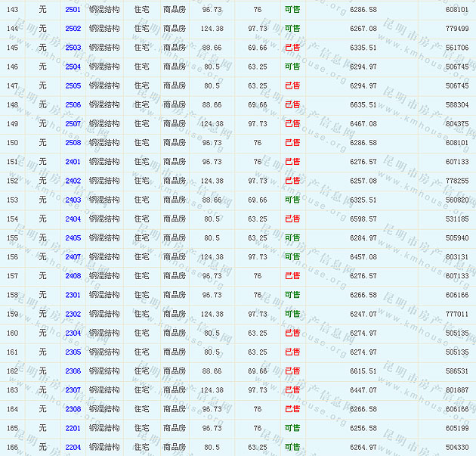The height and width of the screenshot is (456, 476).
Task: Select room 2204 hyperlink
Action: click(73, 448)
